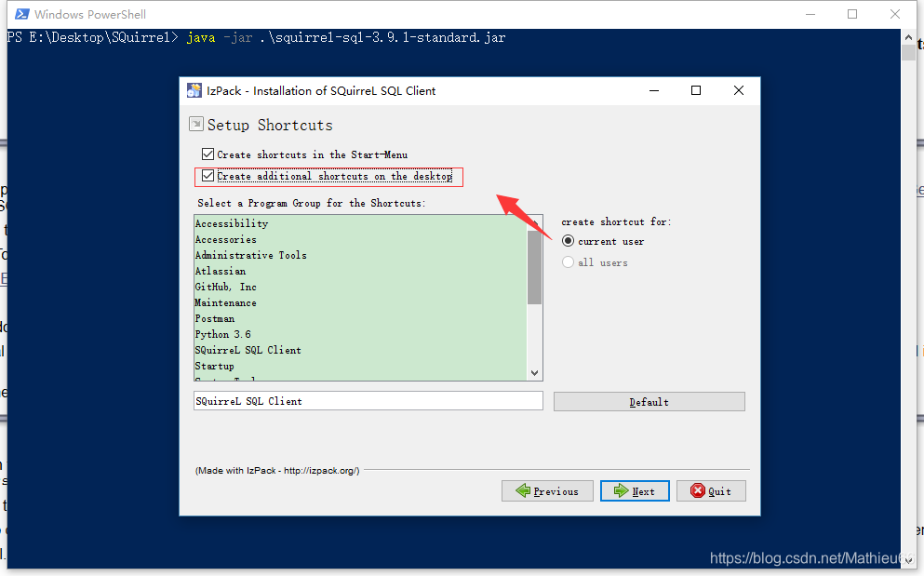This screenshot has height=576, width=924.
Task: Edit the SQuirreL SQL Client group name field
Action: click(x=368, y=401)
